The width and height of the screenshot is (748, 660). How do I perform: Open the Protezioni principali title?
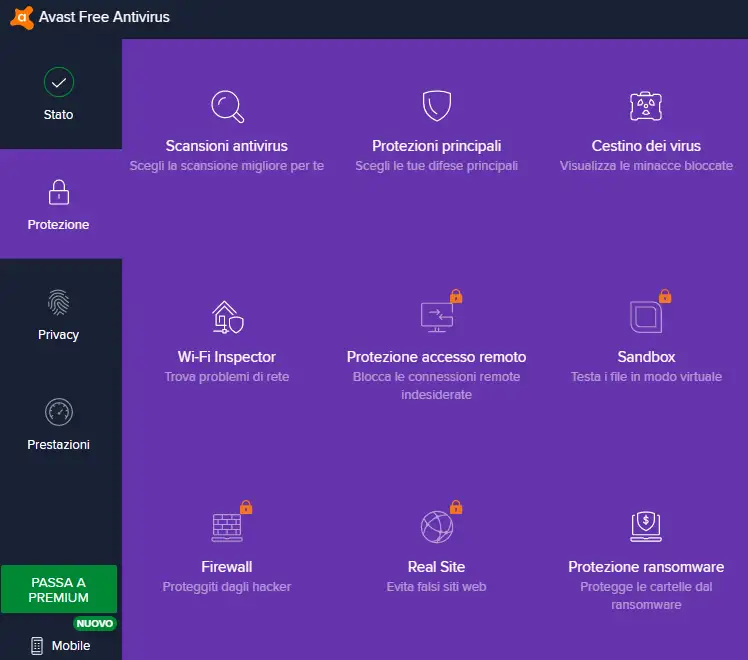tap(436, 146)
